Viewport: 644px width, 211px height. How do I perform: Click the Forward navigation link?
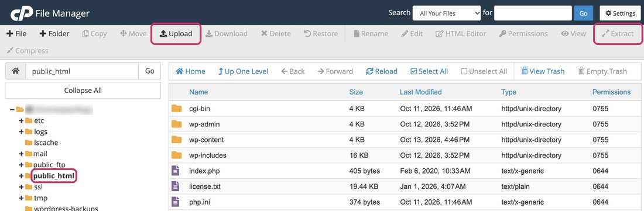click(335, 71)
